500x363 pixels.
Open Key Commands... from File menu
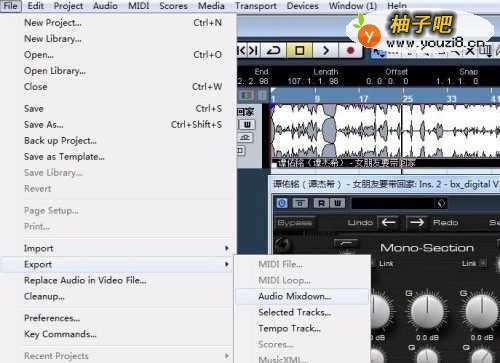click(x=118, y=334)
